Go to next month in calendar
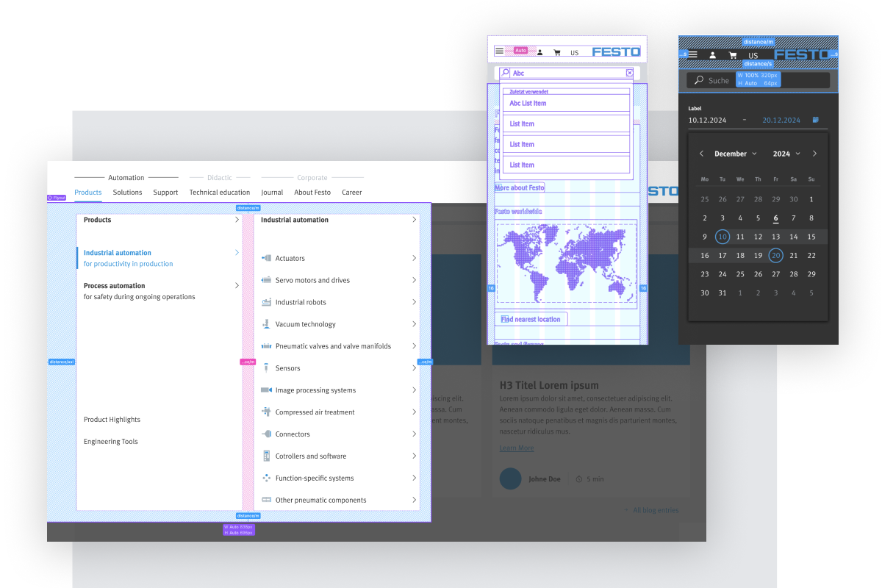882x588 pixels. [x=814, y=154]
